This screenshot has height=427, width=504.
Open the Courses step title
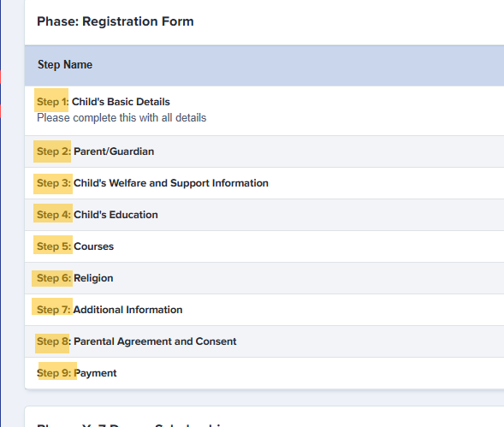pos(93,246)
